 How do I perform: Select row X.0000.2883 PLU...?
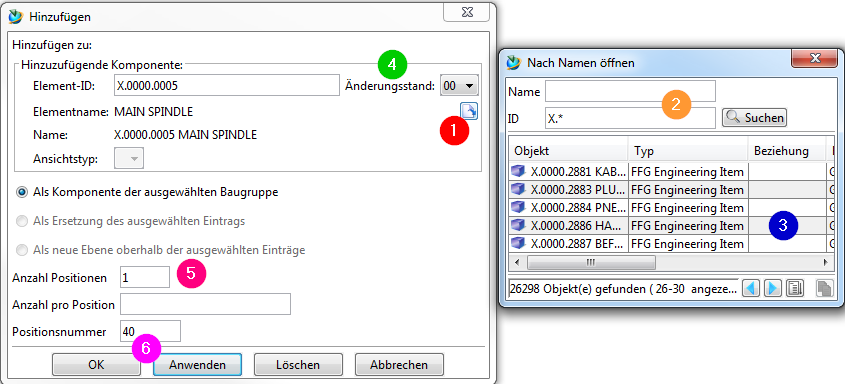[x=671, y=190]
